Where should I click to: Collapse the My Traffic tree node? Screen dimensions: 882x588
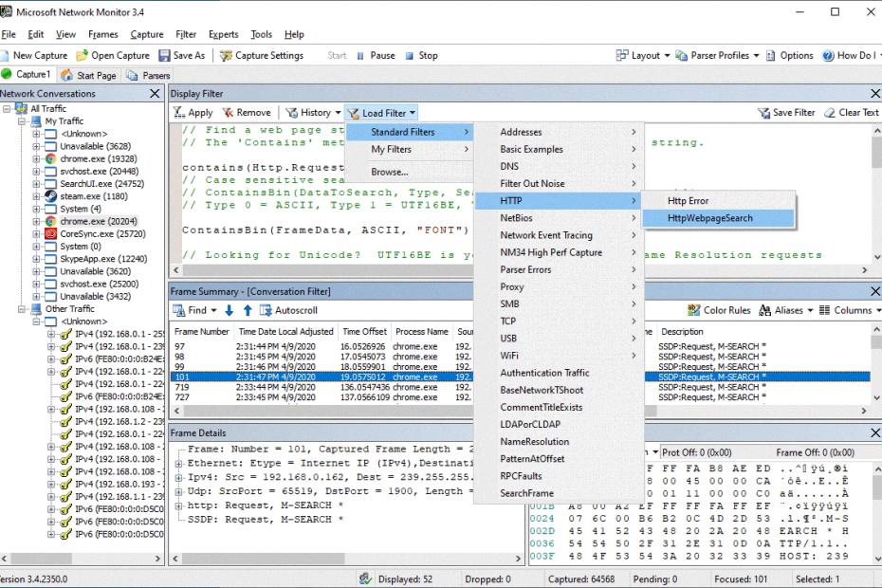pyautogui.click(x=22, y=121)
